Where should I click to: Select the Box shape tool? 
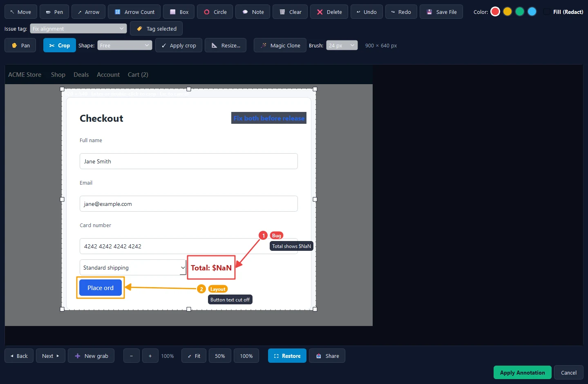(x=179, y=12)
